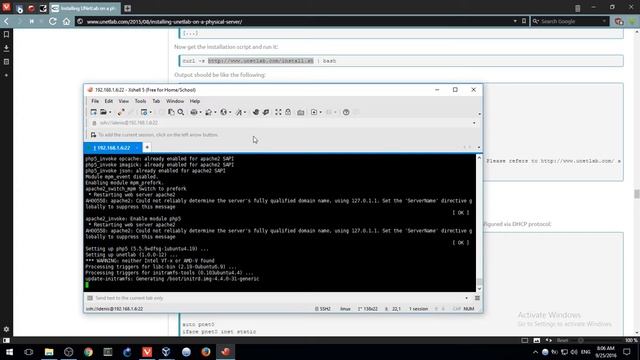Go to the browser Home page icon
Image resolution: width=640 pixels, height=360 pixels.
(67, 21)
